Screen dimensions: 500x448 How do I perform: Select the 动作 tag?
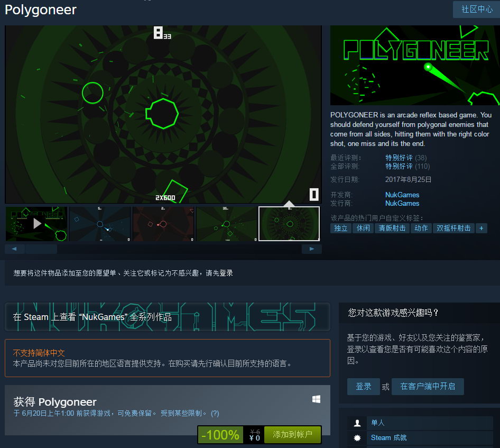coord(421,228)
